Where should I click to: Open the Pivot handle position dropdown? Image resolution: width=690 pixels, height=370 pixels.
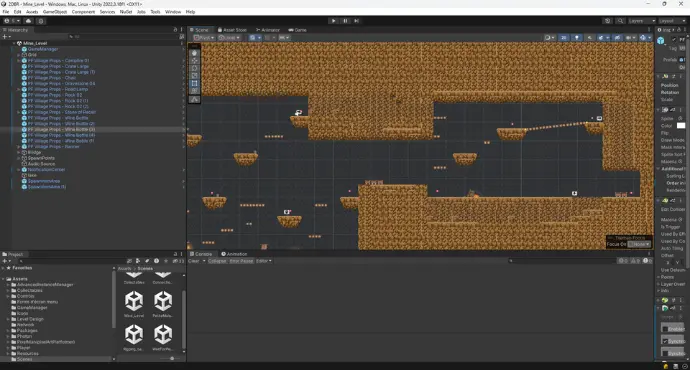[204, 38]
